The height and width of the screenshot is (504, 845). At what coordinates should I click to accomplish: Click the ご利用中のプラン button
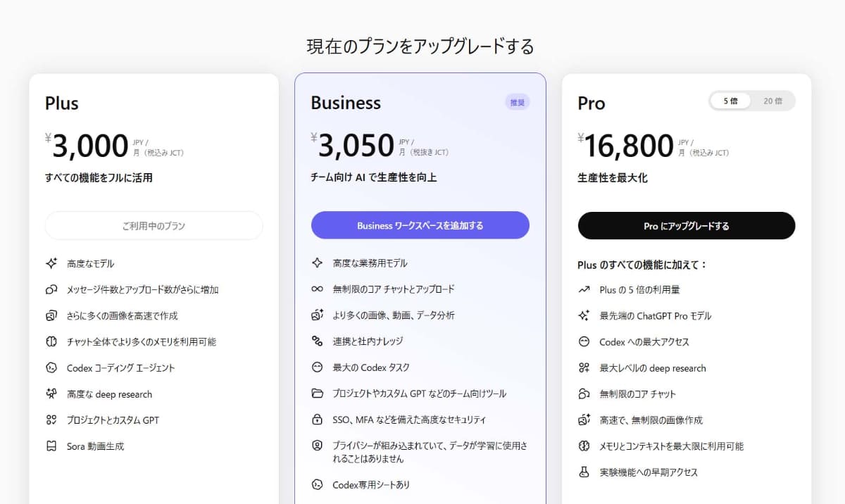coord(154,226)
